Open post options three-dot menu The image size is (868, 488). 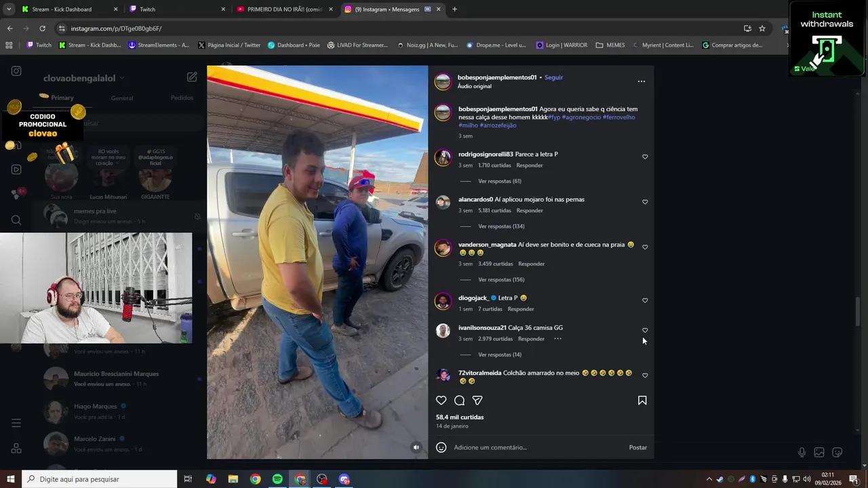pos(642,81)
